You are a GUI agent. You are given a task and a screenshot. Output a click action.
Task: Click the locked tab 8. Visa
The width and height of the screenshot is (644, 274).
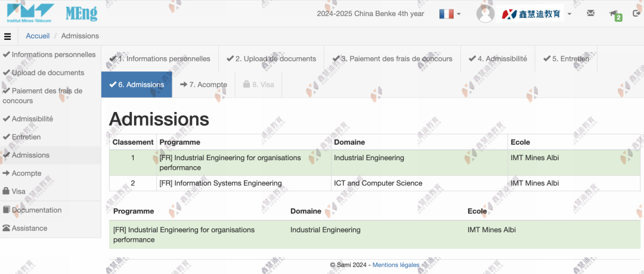259,85
